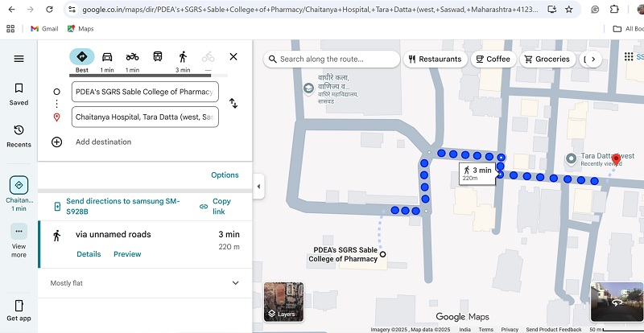Select the walking travel mode icon
The image size is (644, 333).
[x=183, y=57]
